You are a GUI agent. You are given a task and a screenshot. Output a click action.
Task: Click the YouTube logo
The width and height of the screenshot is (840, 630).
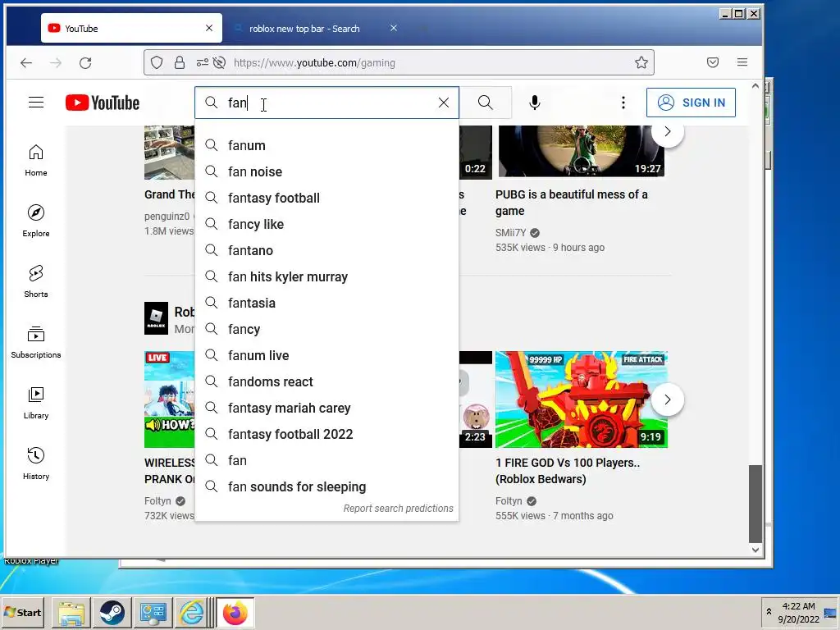[x=103, y=103]
